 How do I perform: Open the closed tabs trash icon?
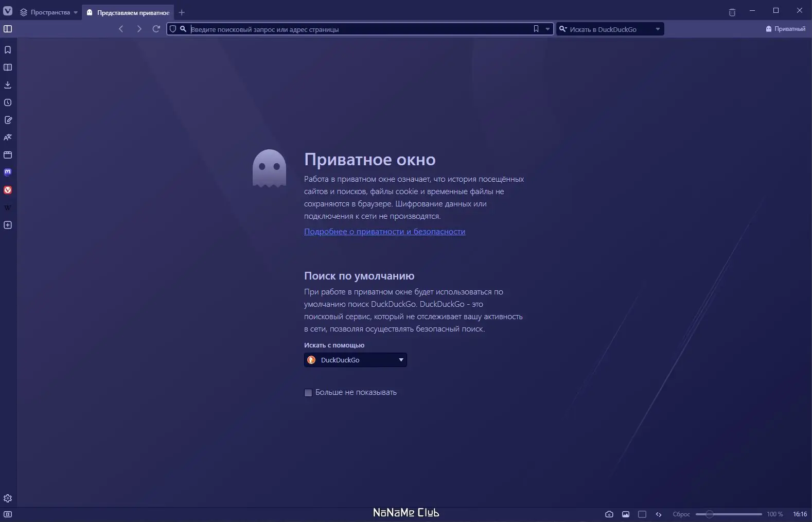click(x=732, y=12)
